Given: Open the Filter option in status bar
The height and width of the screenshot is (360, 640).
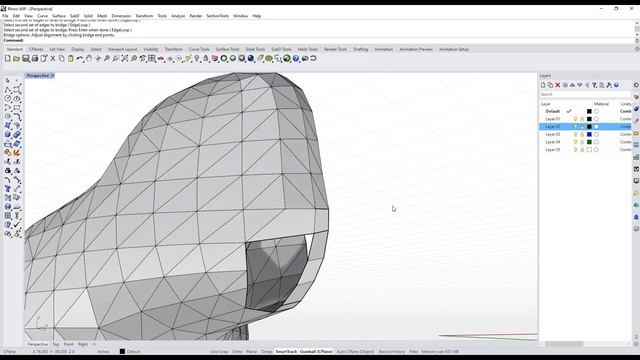Looking at the screenshot, I should [413, 351].
